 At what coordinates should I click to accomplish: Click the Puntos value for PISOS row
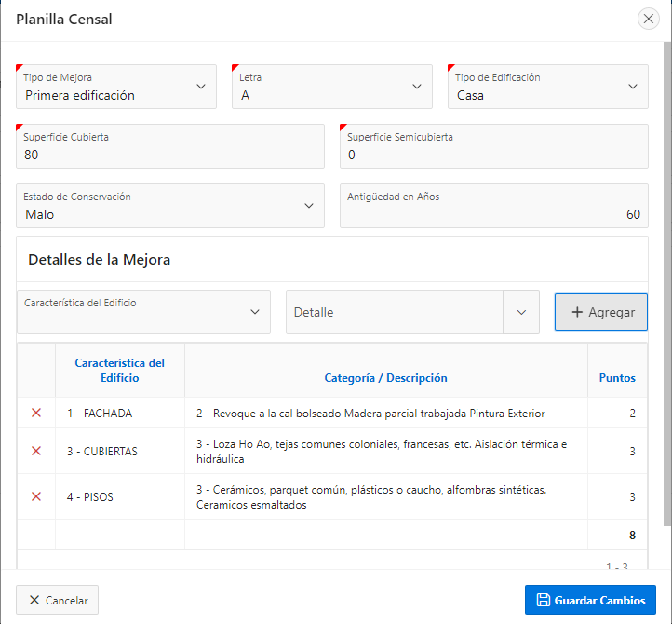click(x=632, y=496)
